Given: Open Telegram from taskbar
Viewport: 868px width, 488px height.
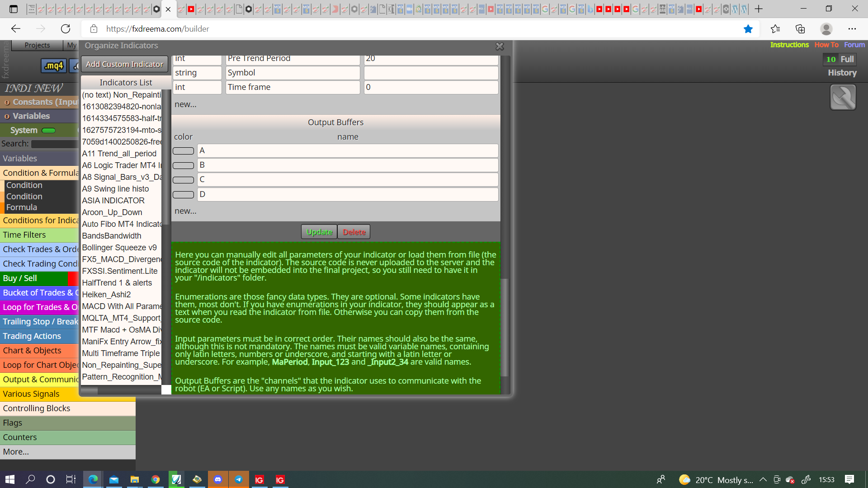Looking at the screenshot, I should tap(239, 479).
